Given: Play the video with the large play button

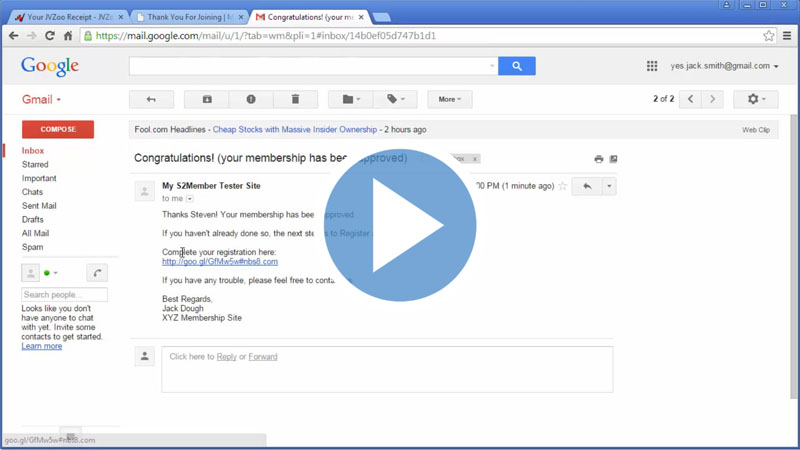Looking at the screenshot, I should click(x=400, y=225).
